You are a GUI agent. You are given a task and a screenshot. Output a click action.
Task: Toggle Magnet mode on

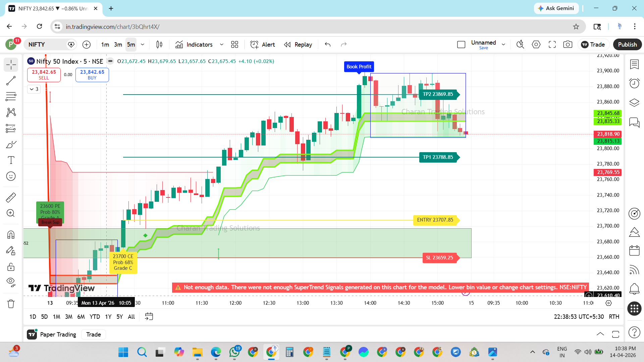[x=11, y=235]
